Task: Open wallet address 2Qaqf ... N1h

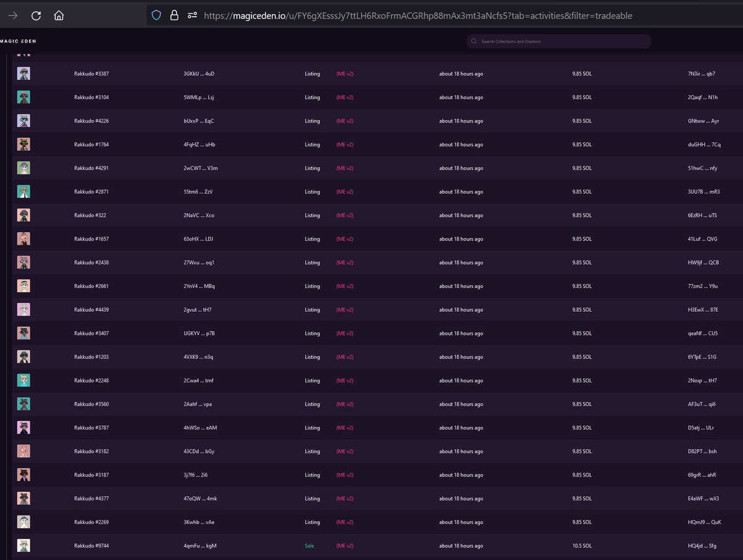Action: click(703, 97)
